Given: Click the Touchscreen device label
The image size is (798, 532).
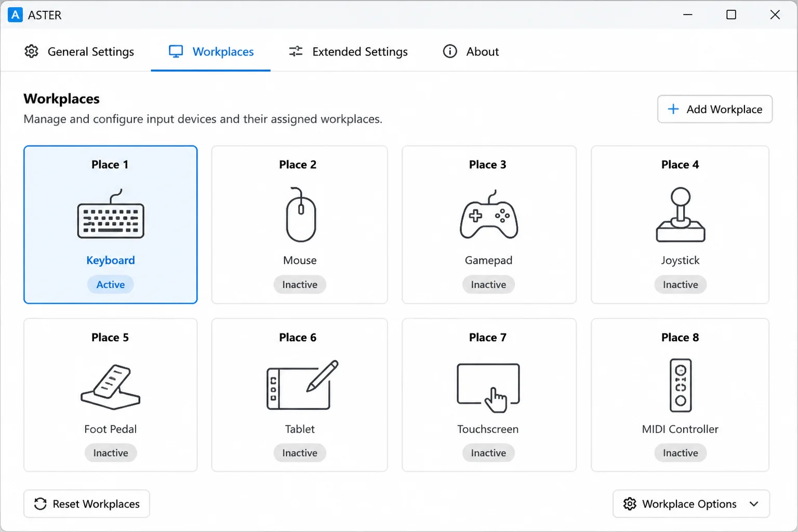Looking at the screenshot, I should 488,429.
